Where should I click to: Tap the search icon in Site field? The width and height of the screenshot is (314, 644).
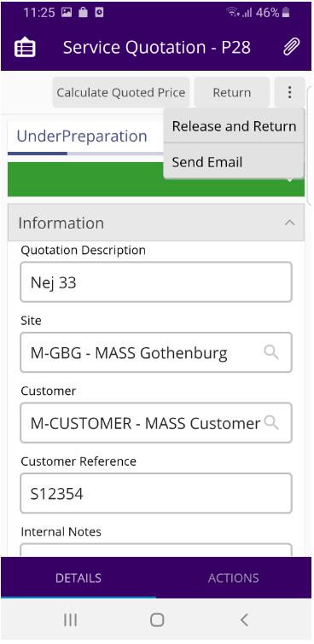(271, 352)
